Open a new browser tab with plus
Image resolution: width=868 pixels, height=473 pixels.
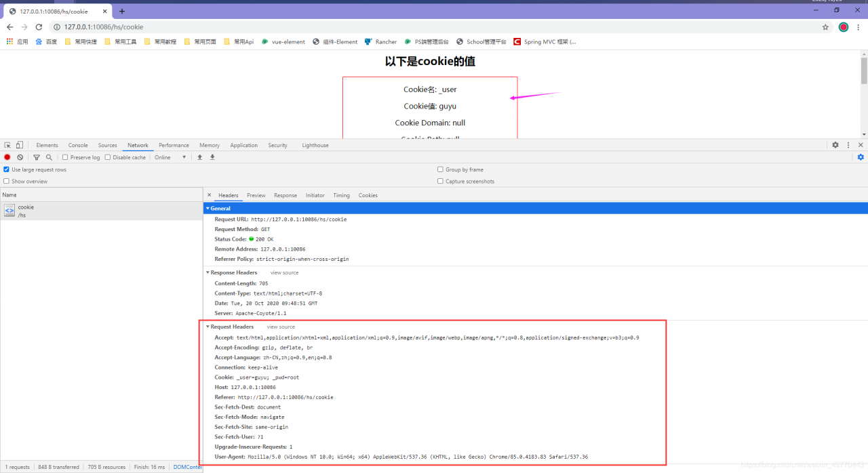point(122,12)
